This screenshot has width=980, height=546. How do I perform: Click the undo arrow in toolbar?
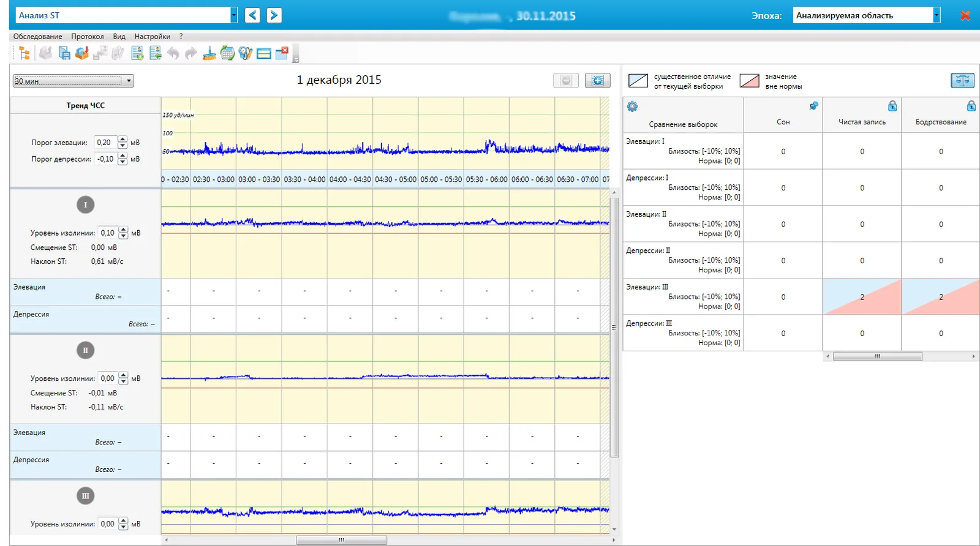coord(173,53)
